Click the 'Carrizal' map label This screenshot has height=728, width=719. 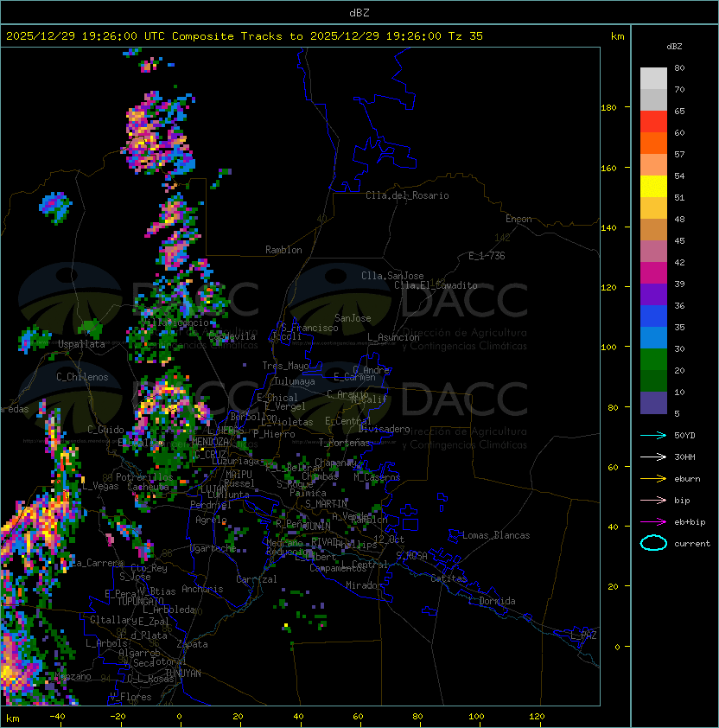pyautogui.click(x=256, y=579)
